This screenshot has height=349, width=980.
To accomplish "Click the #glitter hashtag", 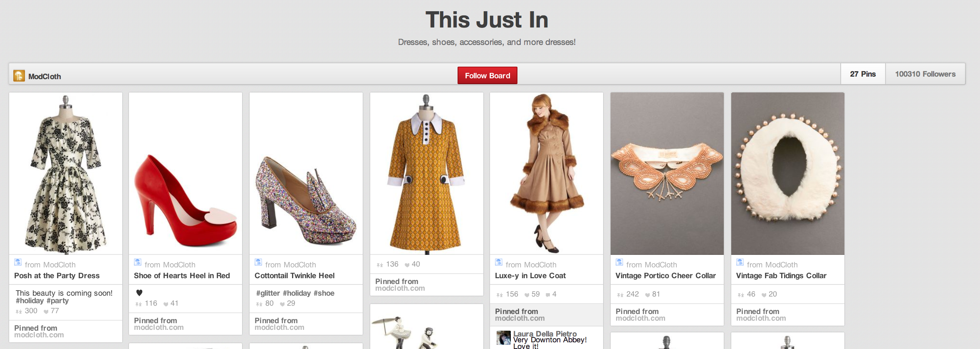I will 268,293.
